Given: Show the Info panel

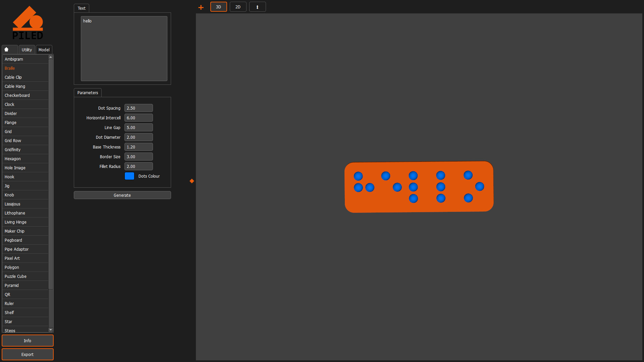Looking at the screenshot, I should (x=28, y=341).
